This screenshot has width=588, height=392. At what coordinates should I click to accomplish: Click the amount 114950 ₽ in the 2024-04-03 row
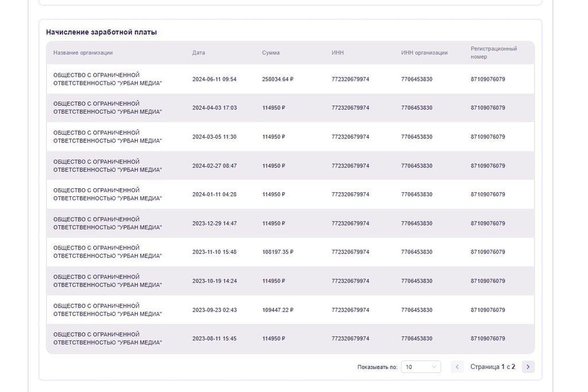(x=274, y=108)
